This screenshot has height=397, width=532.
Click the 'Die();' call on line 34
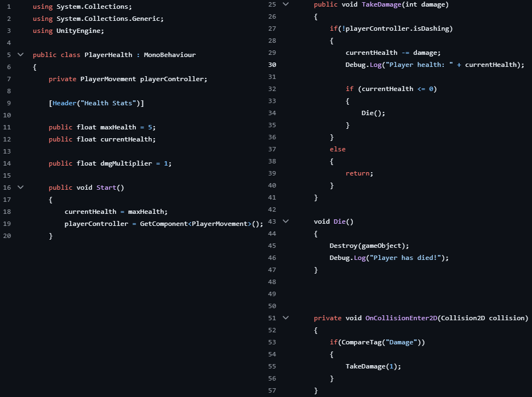(x=373, y=113)
